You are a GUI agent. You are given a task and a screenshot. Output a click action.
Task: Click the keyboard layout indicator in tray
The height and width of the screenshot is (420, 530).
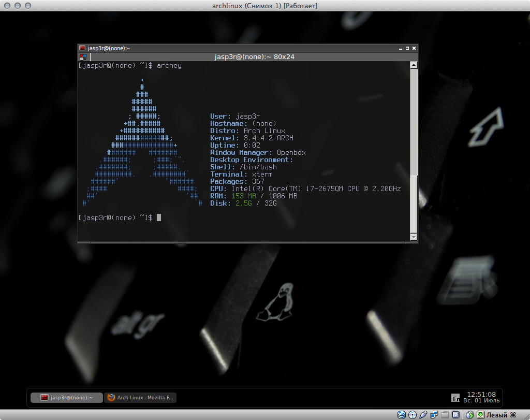[455, 398]
